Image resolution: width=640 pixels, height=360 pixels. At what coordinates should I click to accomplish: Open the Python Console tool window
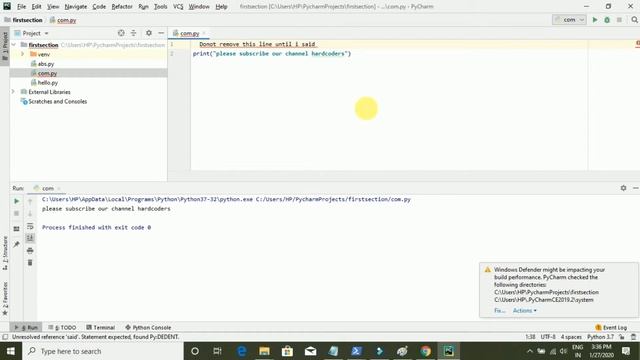pyautogui.click(x=148, y=327)
